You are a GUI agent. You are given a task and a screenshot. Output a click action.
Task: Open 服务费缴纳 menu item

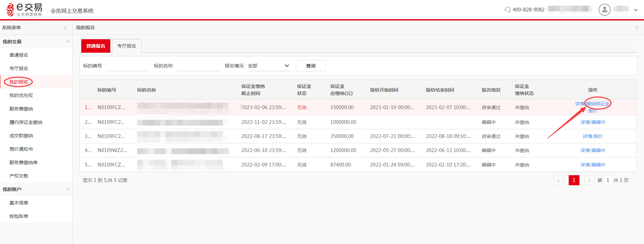click(21, 109)
